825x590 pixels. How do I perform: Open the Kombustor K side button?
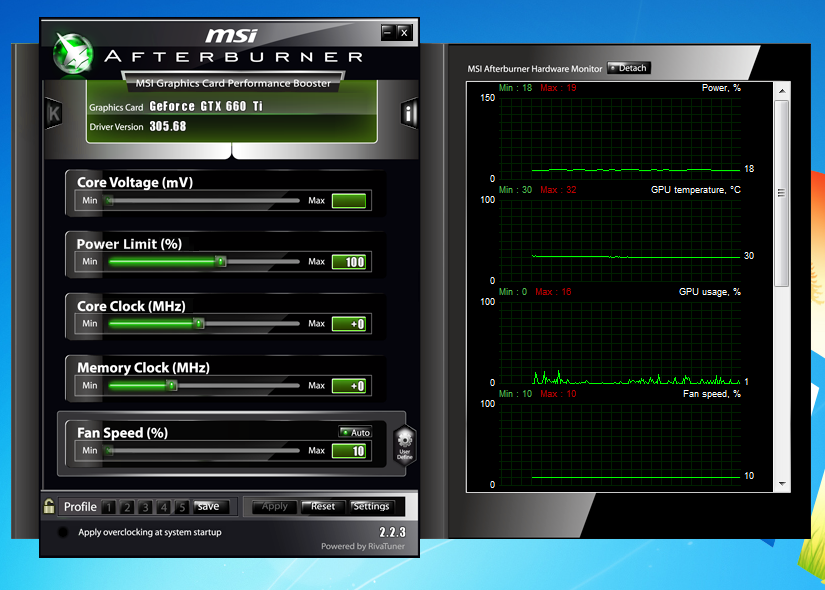click(x=54, y=113)
